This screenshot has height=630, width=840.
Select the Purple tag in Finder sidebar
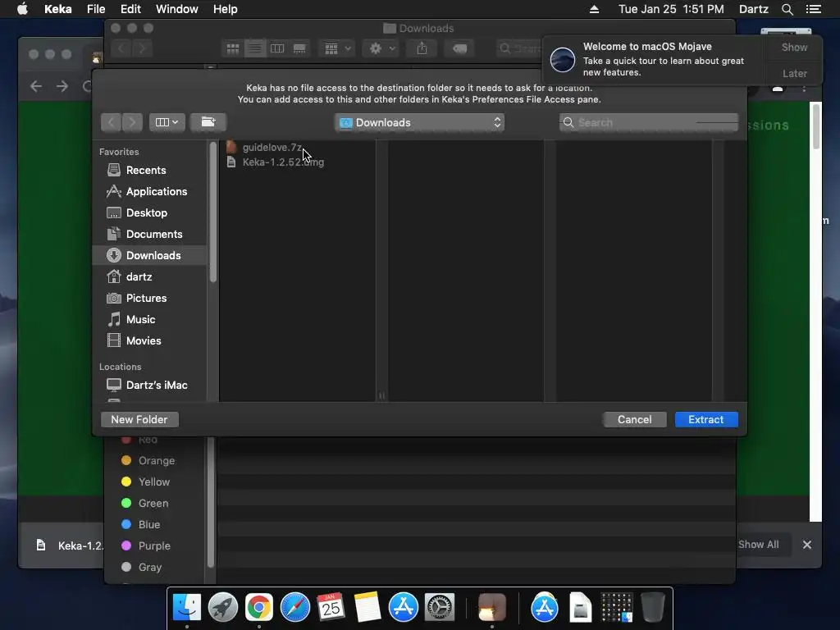coord(146,546)
